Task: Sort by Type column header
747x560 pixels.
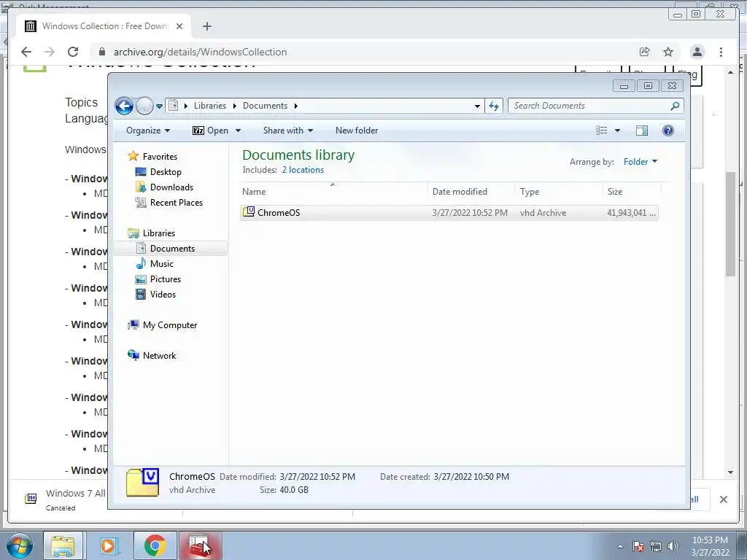Action: pos(560,192)
